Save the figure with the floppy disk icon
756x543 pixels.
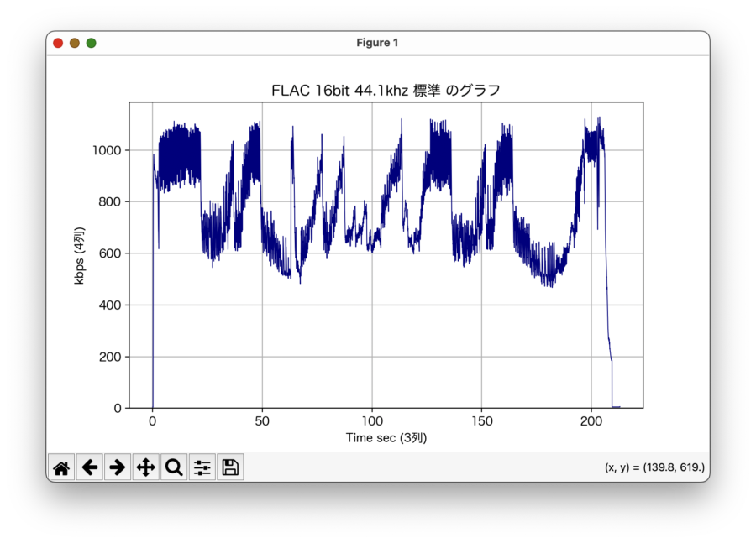[x=230, y=467]
